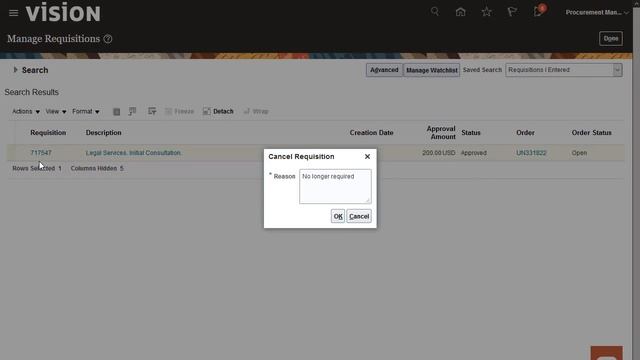Open the Favorites star icon

pos(486,12)
